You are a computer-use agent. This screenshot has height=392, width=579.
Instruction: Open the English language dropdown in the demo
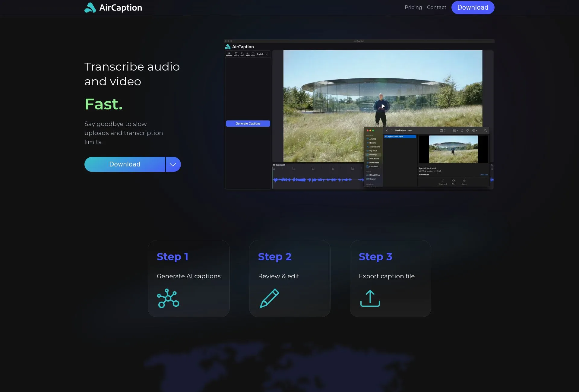262,54
